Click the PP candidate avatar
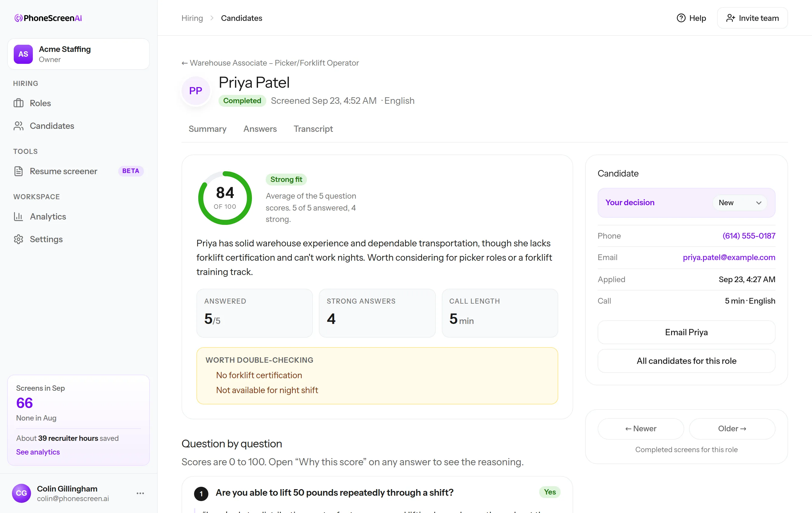812x513 pixels. [196, 91]
